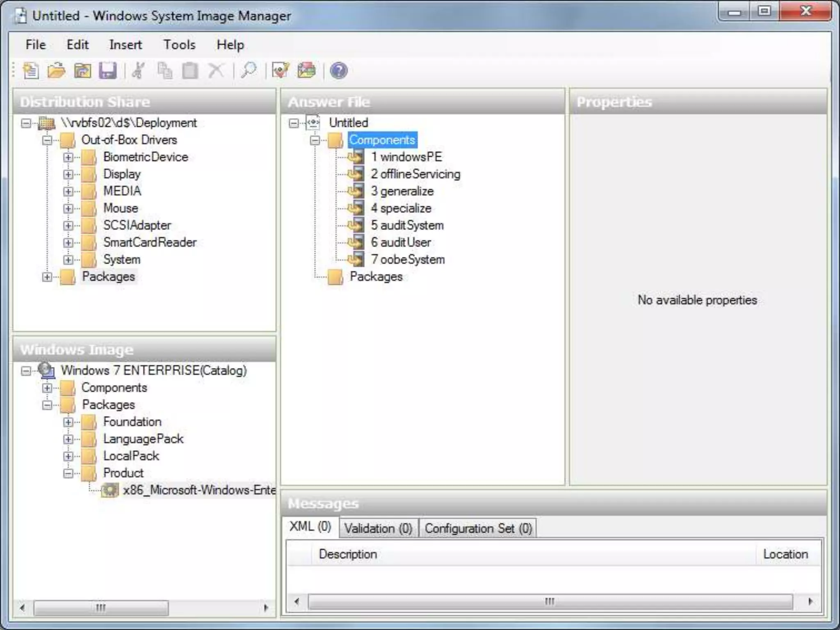This screenshot has width=840, height=630.
Task: Click the 4 specialize pass icon
Action: click(x=356, y=208)
